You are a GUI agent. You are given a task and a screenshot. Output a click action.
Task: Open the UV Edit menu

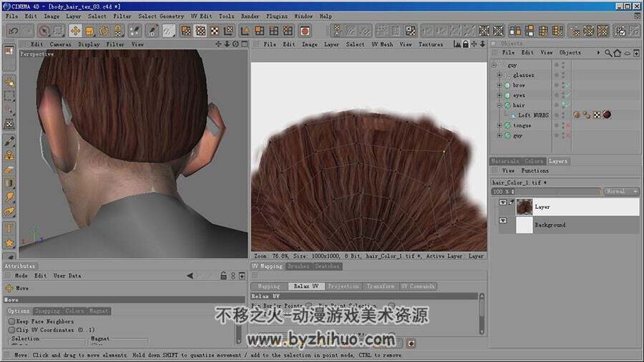tap(201, 16)
